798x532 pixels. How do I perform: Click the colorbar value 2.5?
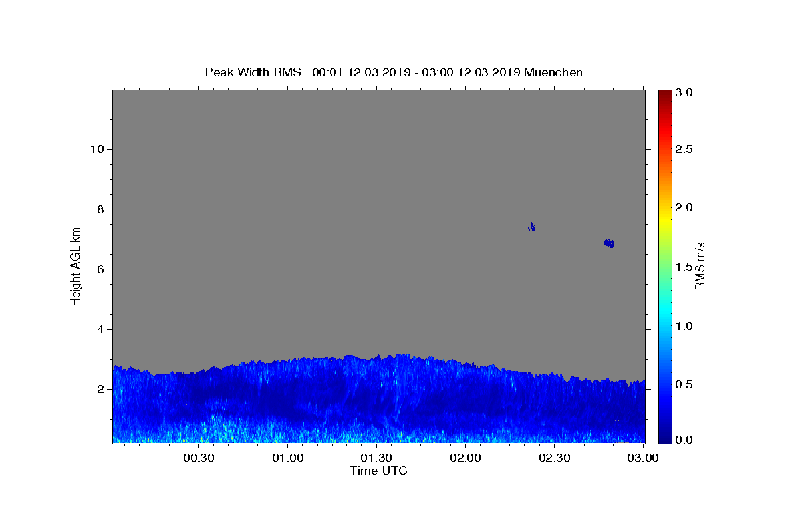click(x=685, y=149)
